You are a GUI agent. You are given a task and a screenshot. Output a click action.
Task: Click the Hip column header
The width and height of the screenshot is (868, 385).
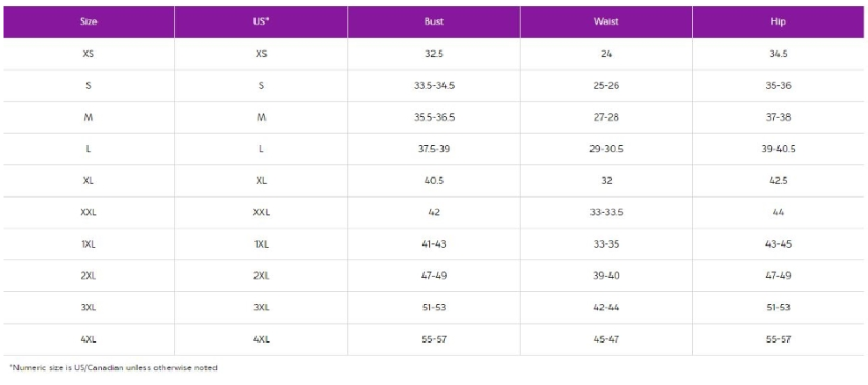777,21
